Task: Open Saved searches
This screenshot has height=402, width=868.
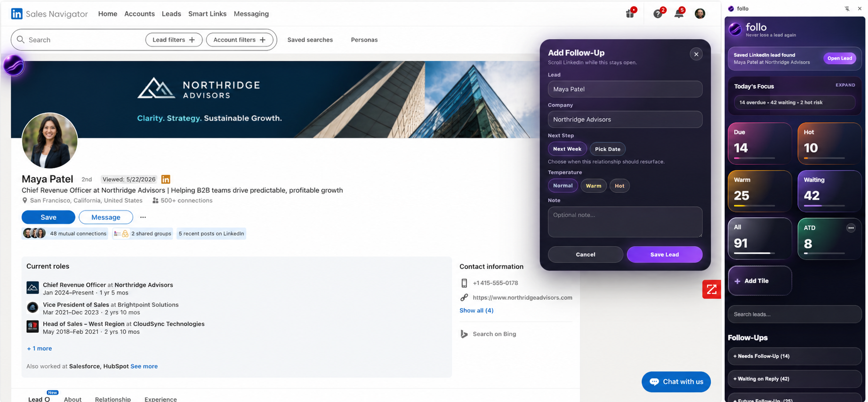Action: 310,40
